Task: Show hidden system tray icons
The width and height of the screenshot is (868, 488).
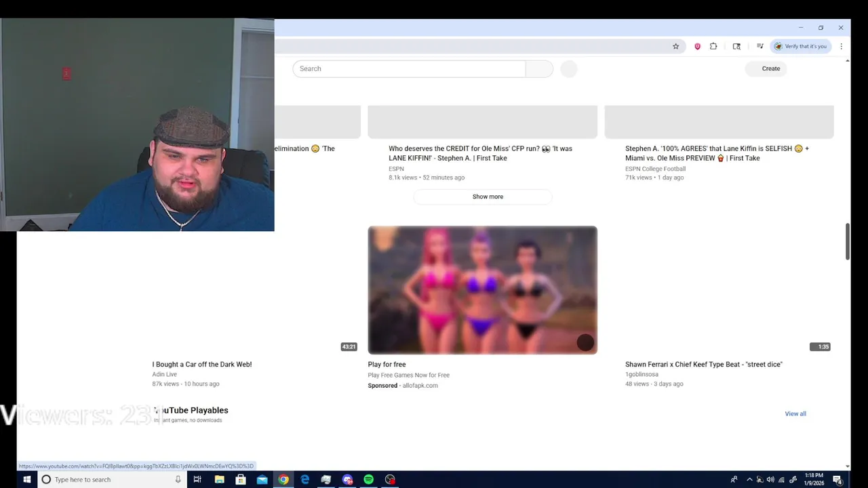Action: click(749, 479)
